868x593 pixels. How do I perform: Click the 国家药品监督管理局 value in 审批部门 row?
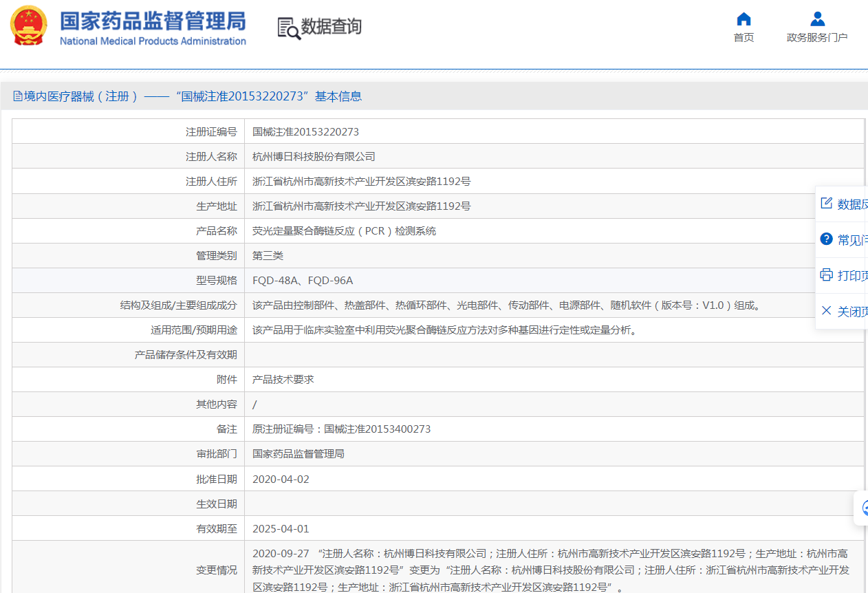click(x=299, y=453)
